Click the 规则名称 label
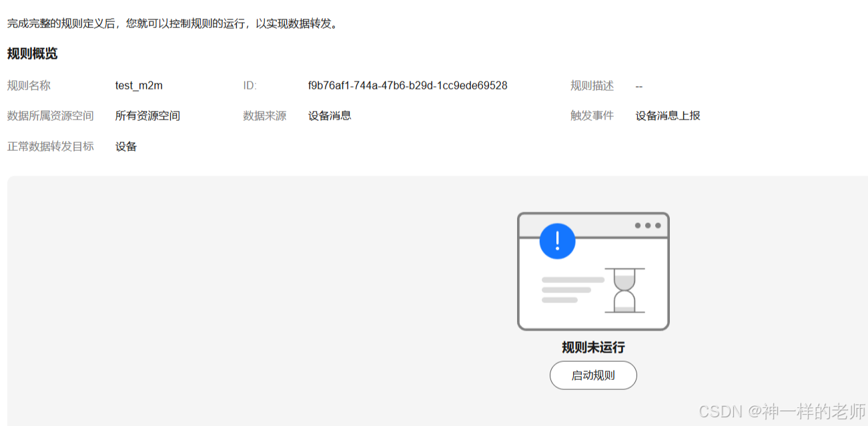This screenshot has height=426, width=868. [x=29, y=85]
